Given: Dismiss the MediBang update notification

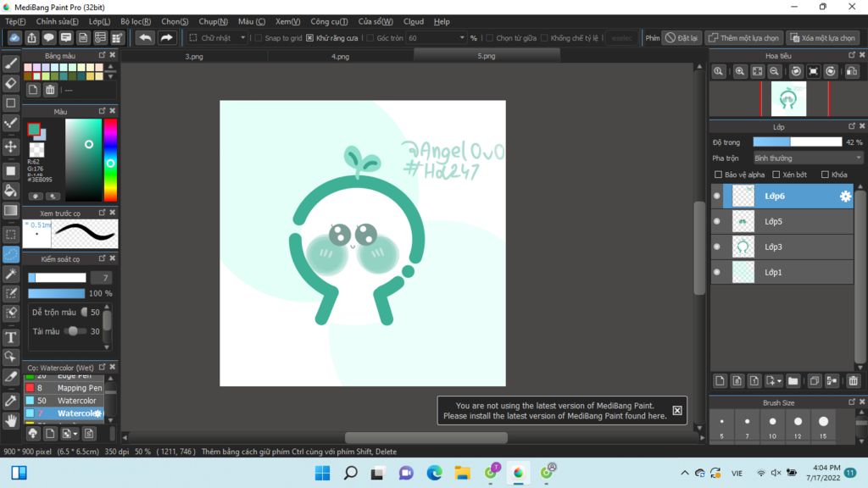Looking at the screenshot, I should click(x=676, y=410).
